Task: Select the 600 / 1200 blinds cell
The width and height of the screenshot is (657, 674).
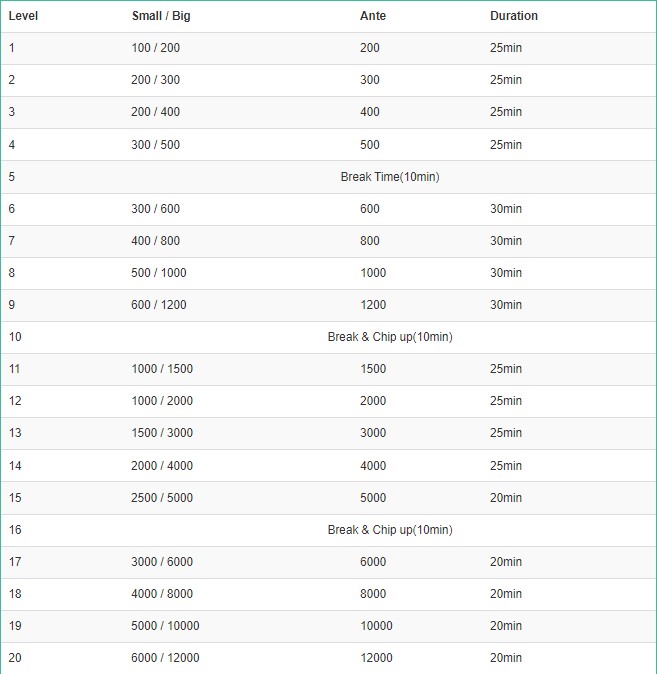Action: (x=159, y=305)
